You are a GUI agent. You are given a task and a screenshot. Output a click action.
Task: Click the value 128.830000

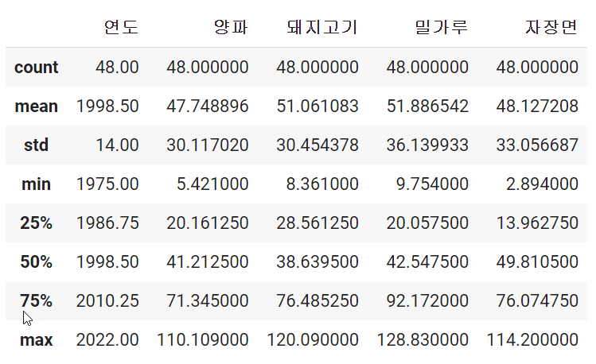[x=423, y=340]
